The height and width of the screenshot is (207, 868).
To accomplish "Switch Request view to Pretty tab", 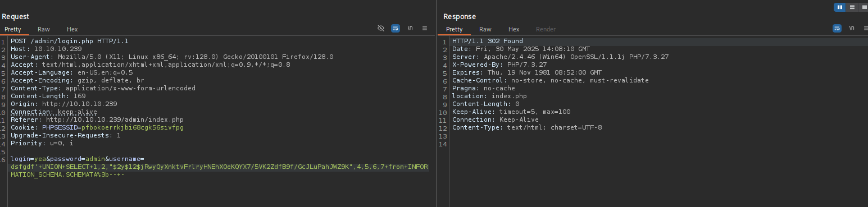I will 13,29.
